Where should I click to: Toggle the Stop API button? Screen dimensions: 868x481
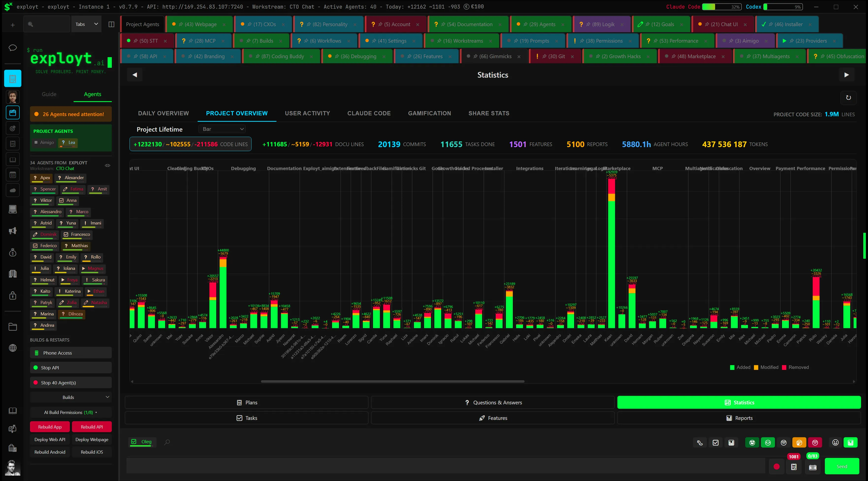click(71, 368)
